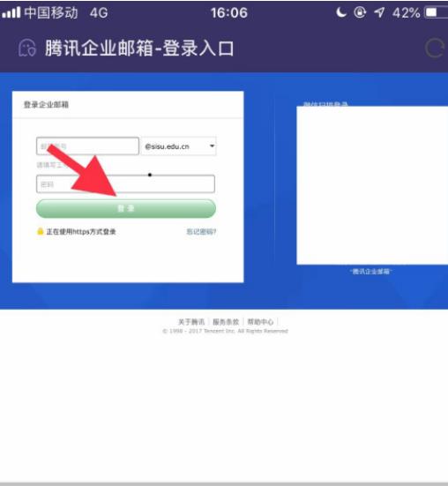448x486 pixels.
Task: Tap the location arrow status icon
Action: click(x=379, y=12)
